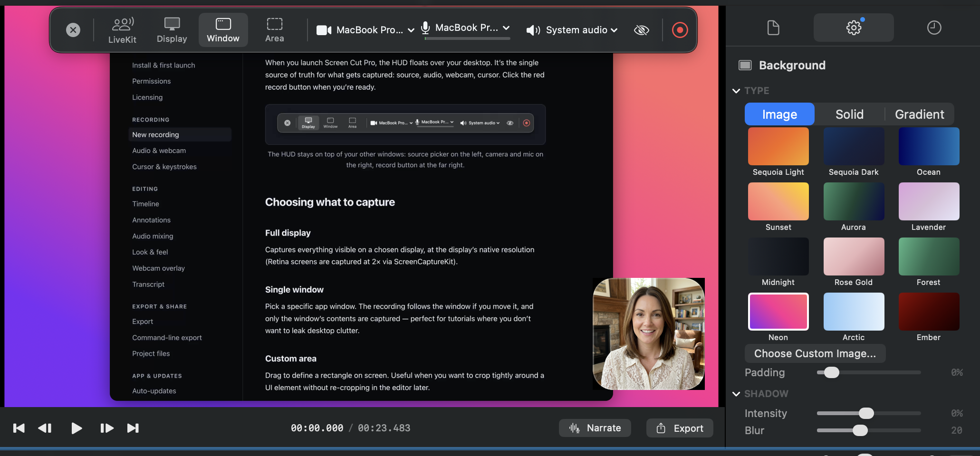Select LiveKit capture source
980x456 pixels.
(122, 30)
